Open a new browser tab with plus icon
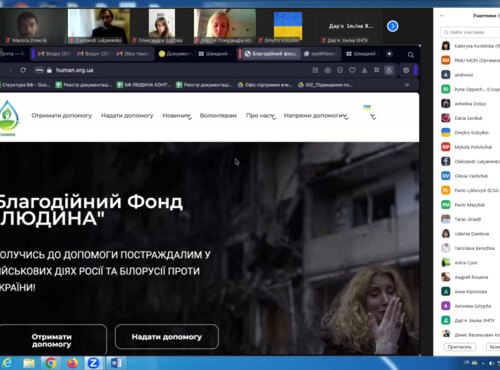500x370 pixels. (x=389, y=54)
